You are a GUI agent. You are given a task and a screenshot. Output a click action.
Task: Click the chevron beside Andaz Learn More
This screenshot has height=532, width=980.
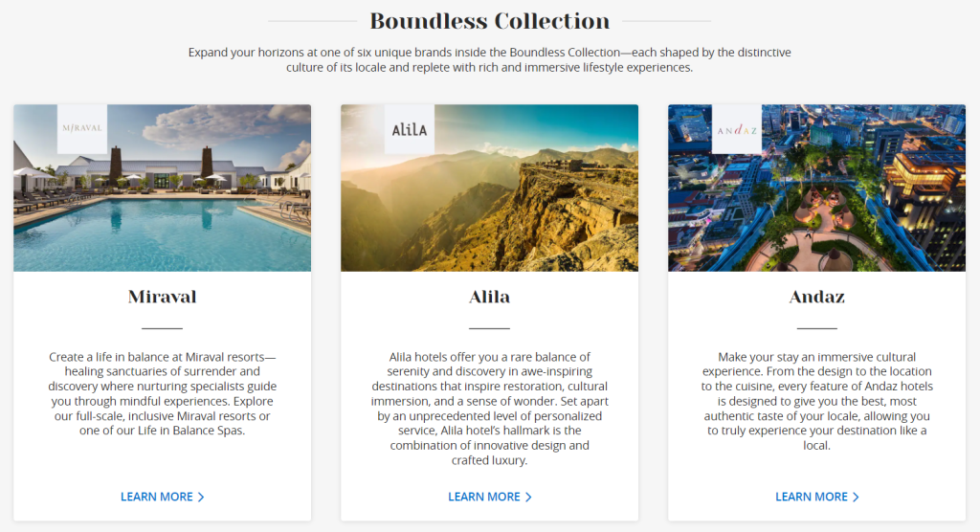click(856, 497)
